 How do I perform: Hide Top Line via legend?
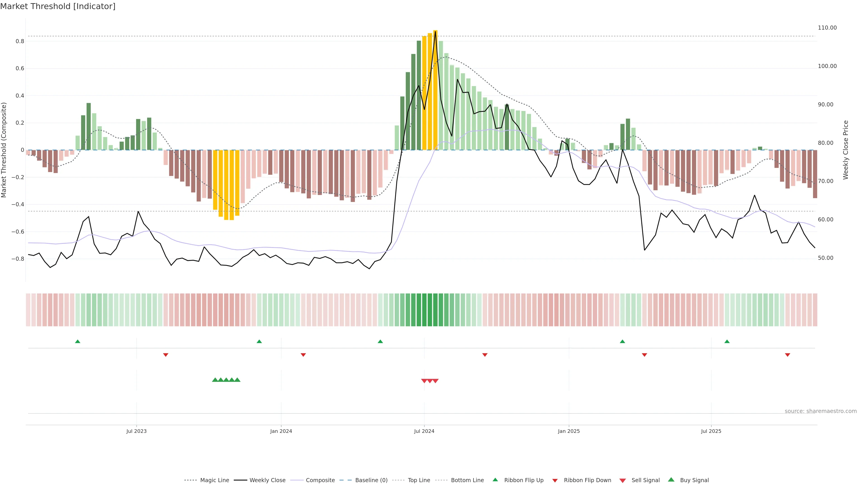click(419, 480)
